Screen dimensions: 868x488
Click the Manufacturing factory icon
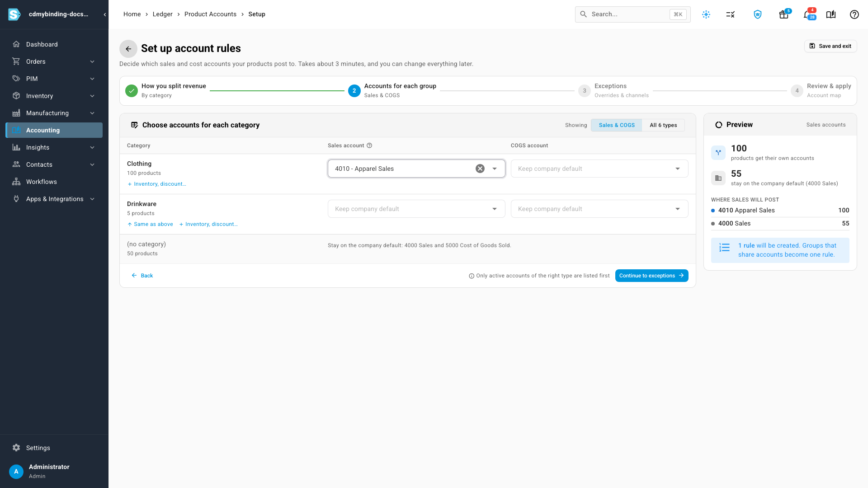coord(16,113)
